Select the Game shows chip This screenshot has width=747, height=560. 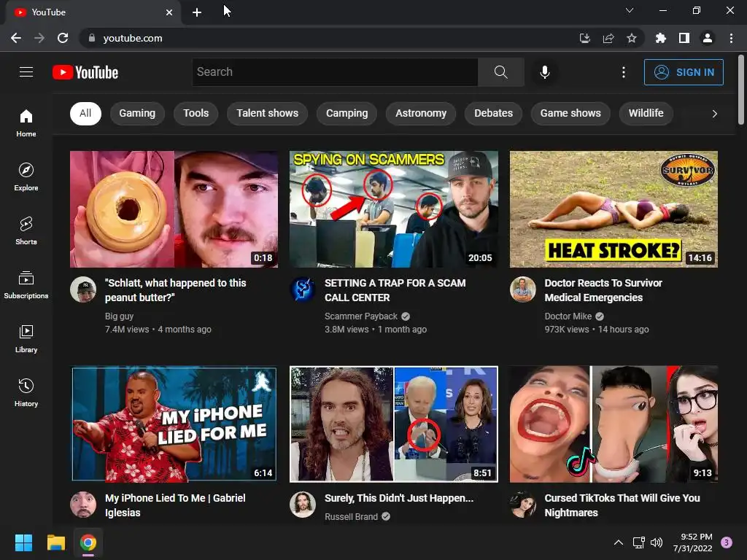[x=570, y=113]
